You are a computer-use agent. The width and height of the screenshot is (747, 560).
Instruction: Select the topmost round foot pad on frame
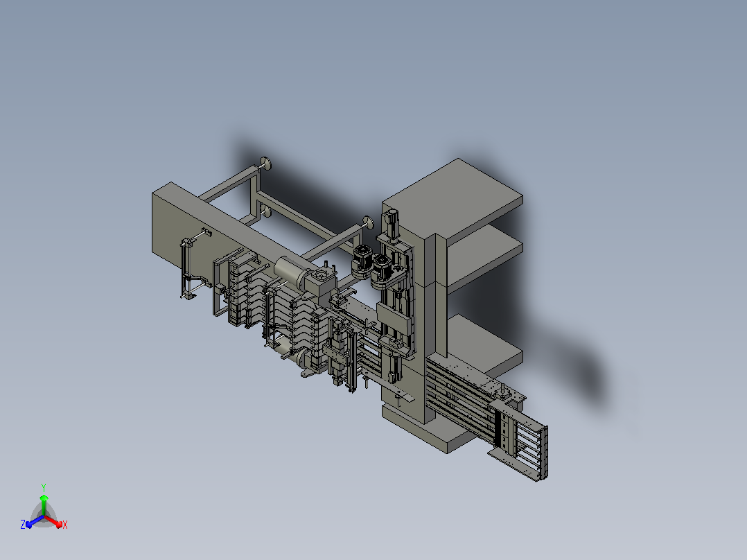pos(265,163)
